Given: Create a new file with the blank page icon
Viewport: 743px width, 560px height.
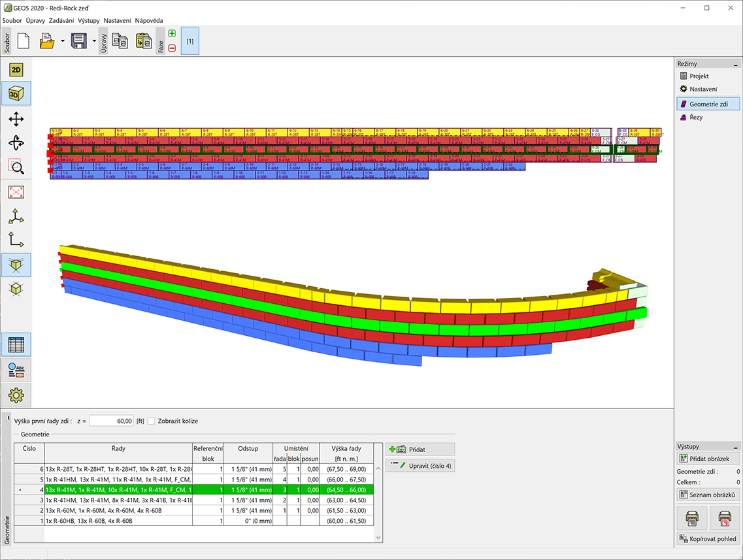Looking at the screenshot, I should [x=24, y=41].
